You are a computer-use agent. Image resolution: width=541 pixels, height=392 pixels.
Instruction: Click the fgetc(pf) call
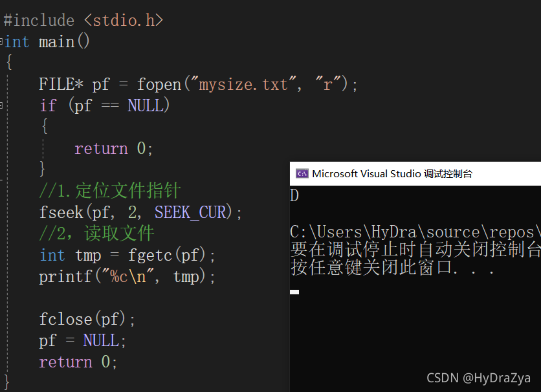(167, 256)
